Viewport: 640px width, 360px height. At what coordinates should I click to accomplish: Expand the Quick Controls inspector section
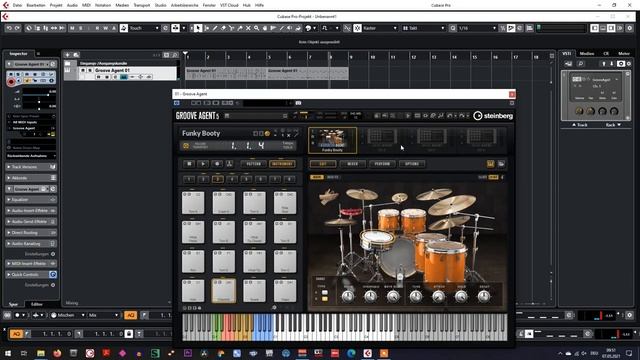click(x=31, y=275)
